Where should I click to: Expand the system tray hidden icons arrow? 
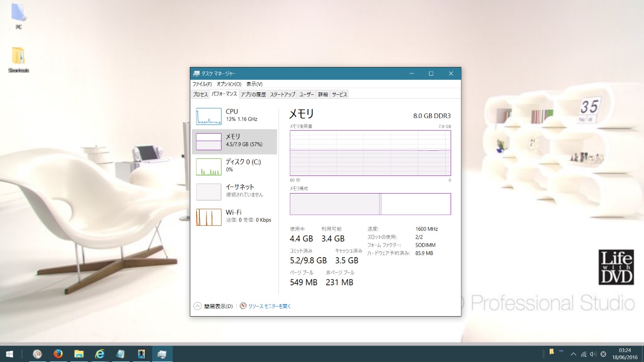573,354
